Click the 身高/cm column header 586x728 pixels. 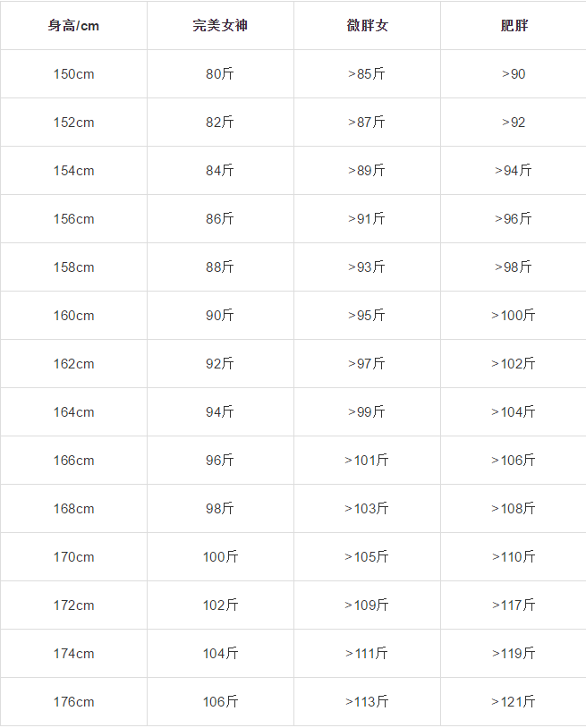pyautogui.click(x=73, y=26)
